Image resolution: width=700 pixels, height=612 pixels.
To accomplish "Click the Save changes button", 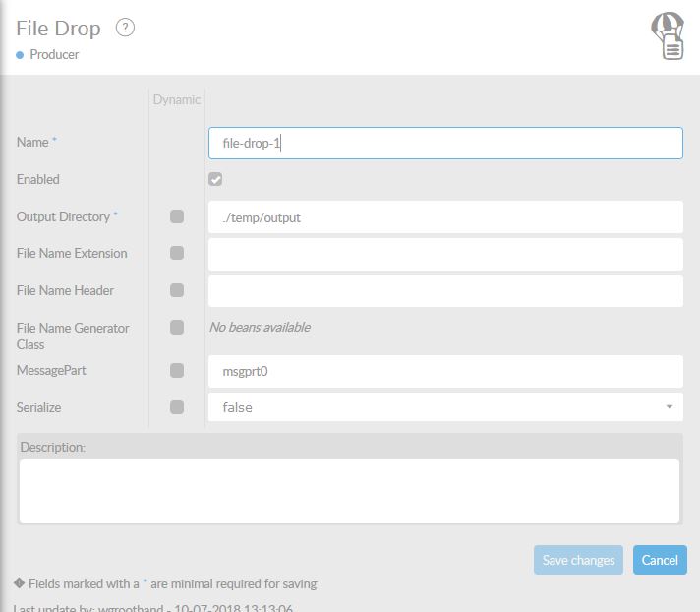I will pyautogui.click(x=578, y=560).
